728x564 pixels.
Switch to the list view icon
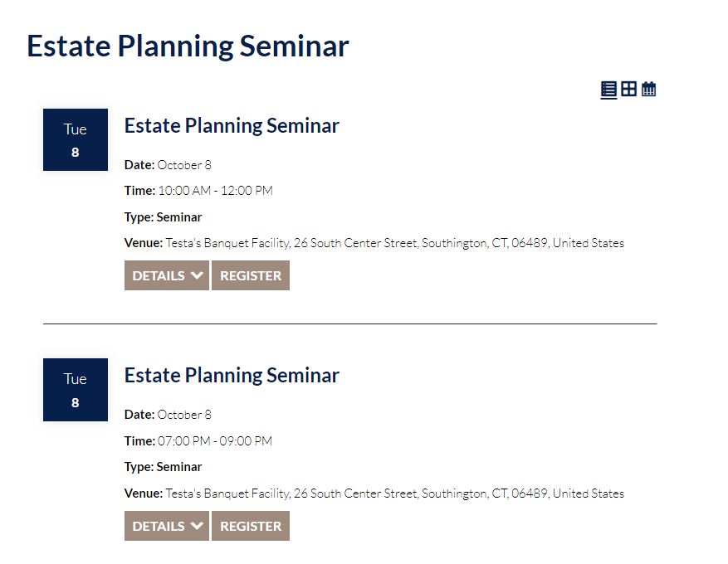point(608,89)
